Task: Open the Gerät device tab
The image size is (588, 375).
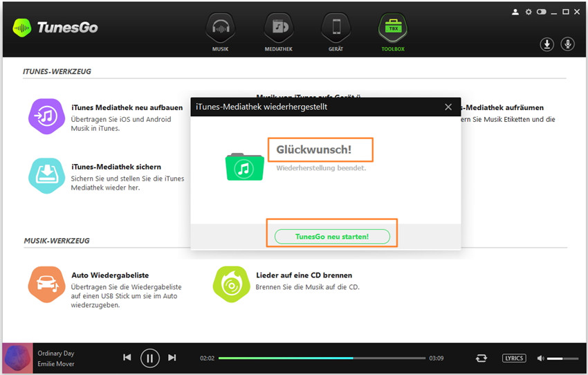Action: [x=336, y=33]
